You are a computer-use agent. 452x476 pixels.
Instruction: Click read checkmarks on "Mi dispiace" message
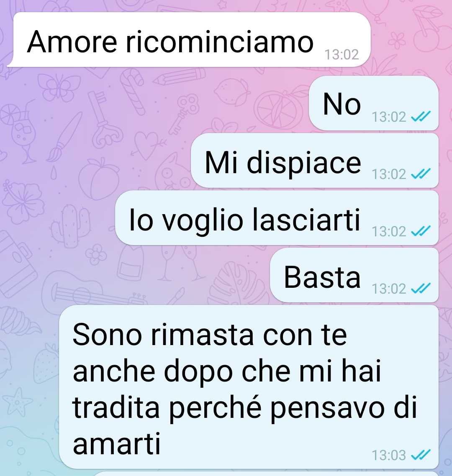tap(421, 174)
